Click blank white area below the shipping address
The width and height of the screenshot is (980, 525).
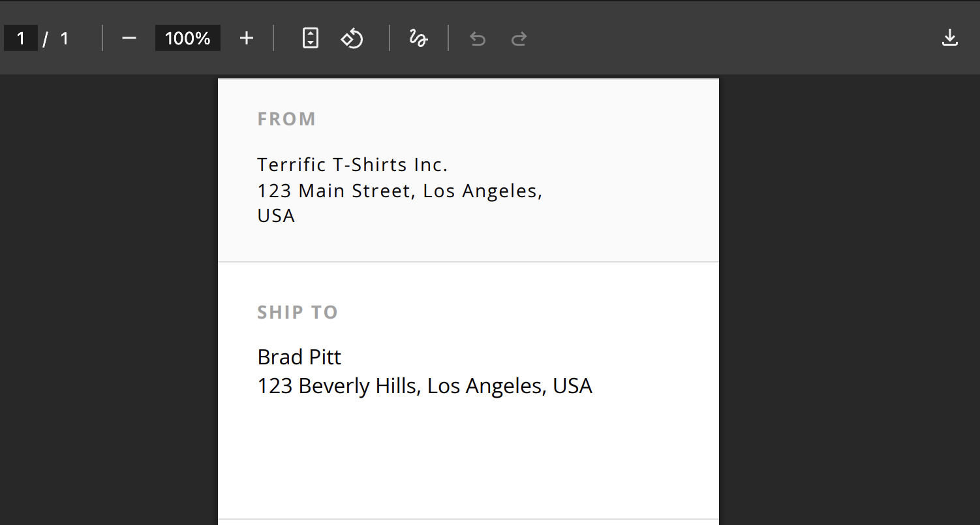pyautogui.click(x=468, y=457)
